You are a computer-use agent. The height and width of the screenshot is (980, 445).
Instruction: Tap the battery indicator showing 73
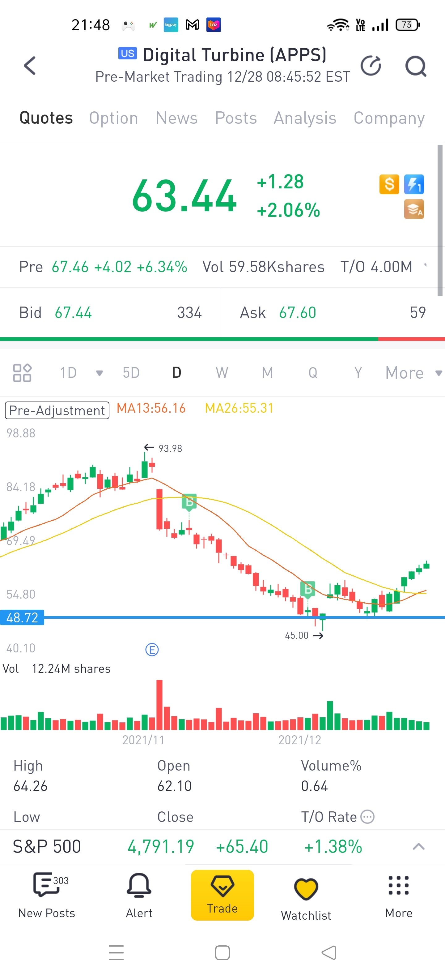(x=407, y=25)
